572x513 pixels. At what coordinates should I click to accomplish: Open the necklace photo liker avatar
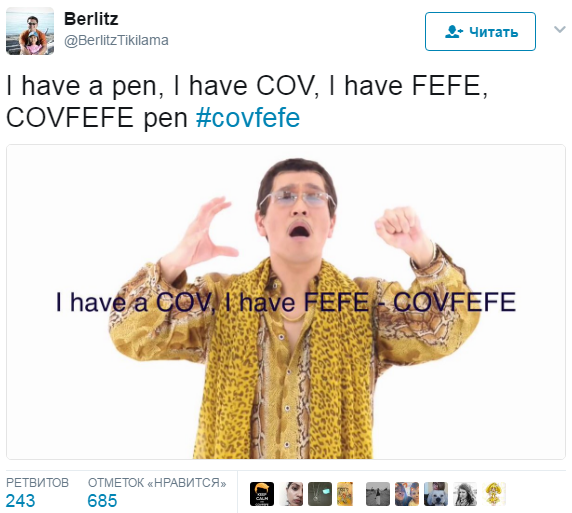[320, 494]
